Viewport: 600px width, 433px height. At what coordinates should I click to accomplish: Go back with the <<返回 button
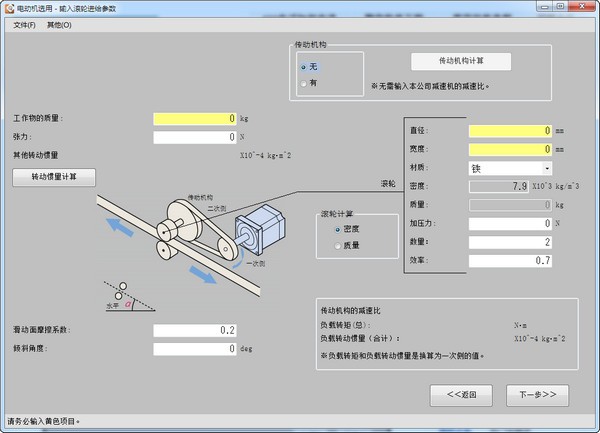click(461, 395)
